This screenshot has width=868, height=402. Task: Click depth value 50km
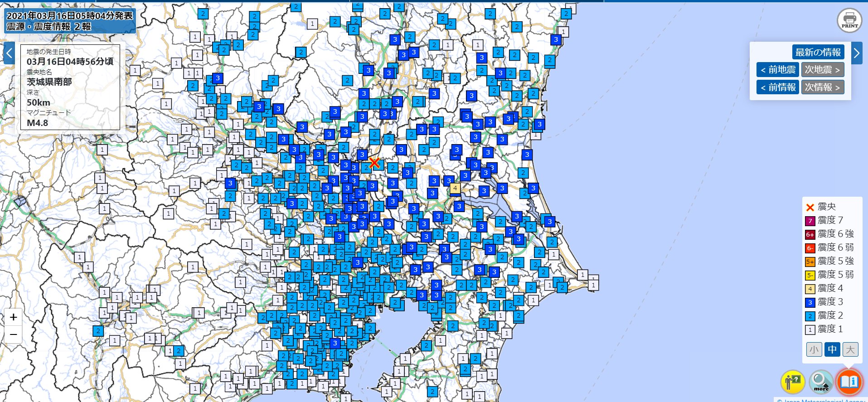point(39,102)
